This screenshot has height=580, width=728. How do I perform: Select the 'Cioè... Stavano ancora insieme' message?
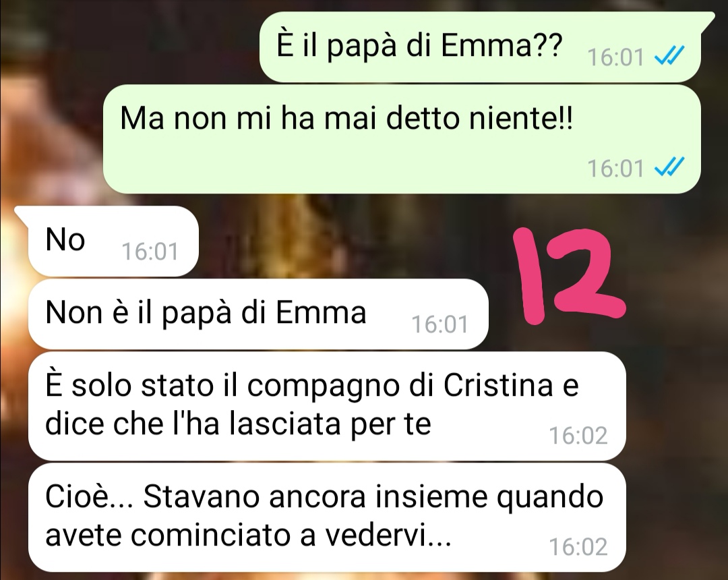(x=327, y=517)
